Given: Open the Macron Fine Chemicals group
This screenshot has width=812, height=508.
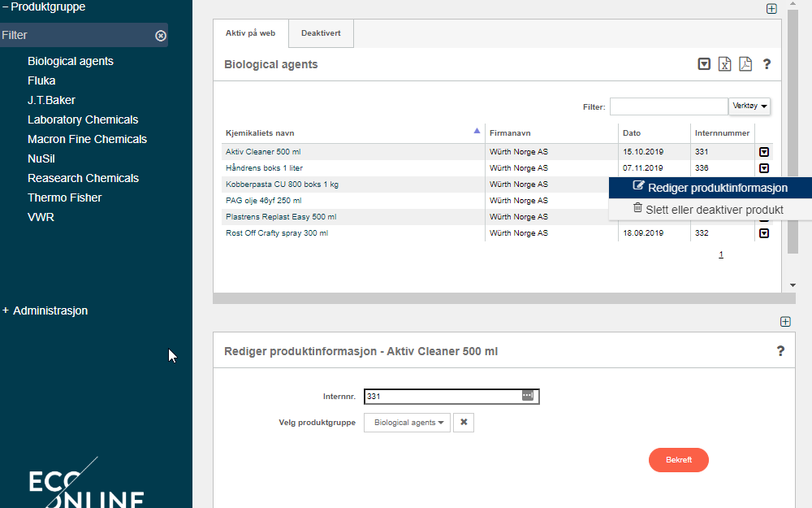Looking at the screenshot, I should coord(87,140).
